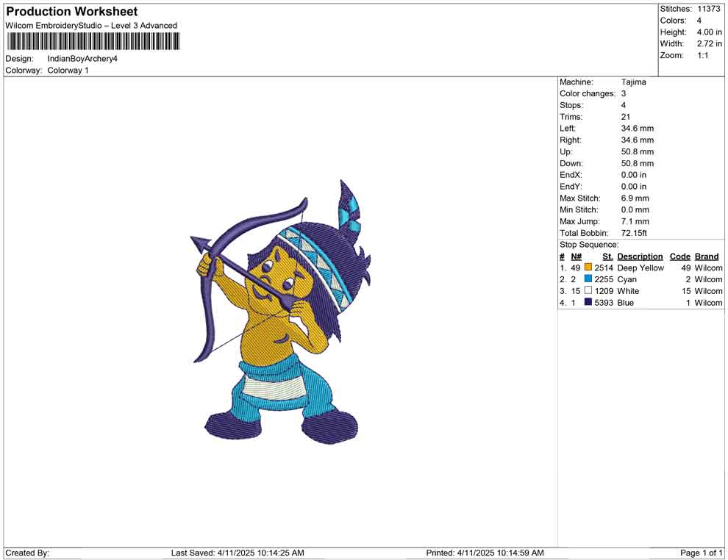
Task: Click the 'Brand' column header
Action: coord(707,256)
